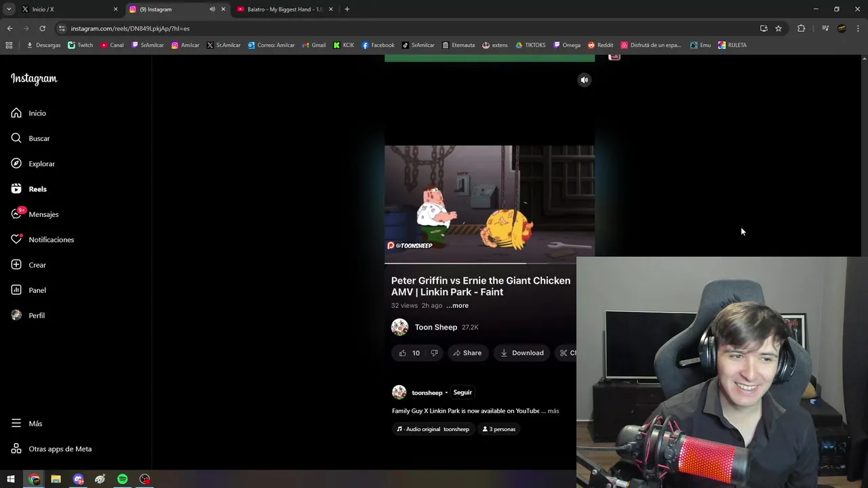Open the tab search dropdown arrow
The image size is (868, 488).
[x=9, y=9]
